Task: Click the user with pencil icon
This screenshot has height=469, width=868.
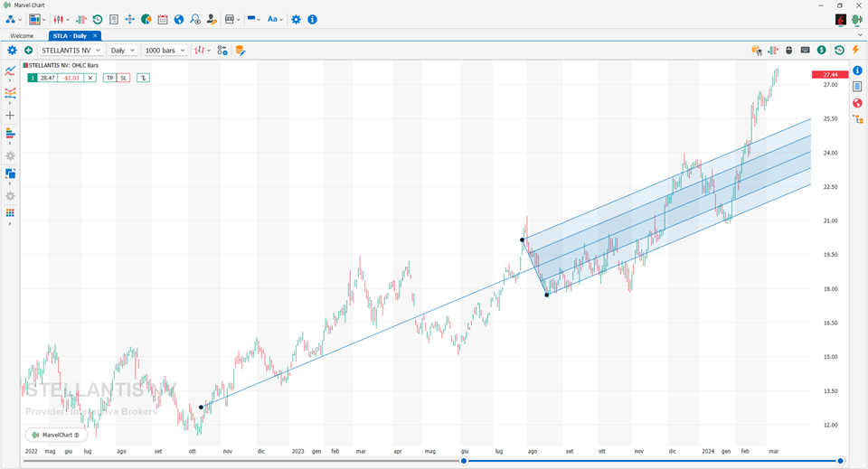Action: pos(212,19)
